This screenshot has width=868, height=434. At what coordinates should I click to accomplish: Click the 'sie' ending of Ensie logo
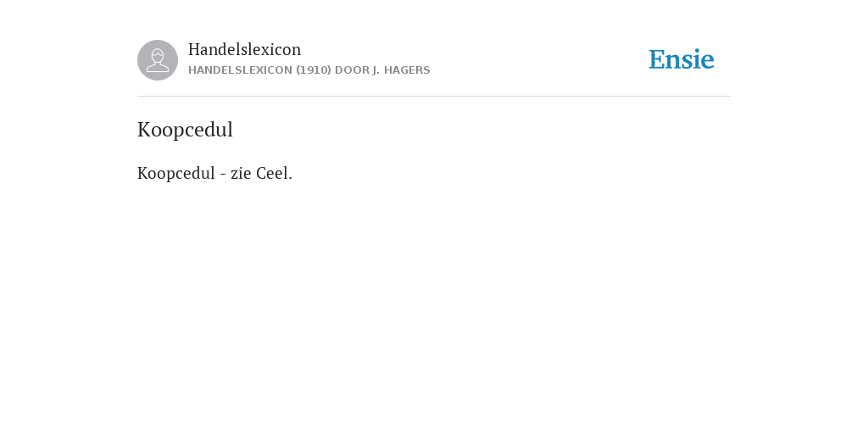click(699, 60)
